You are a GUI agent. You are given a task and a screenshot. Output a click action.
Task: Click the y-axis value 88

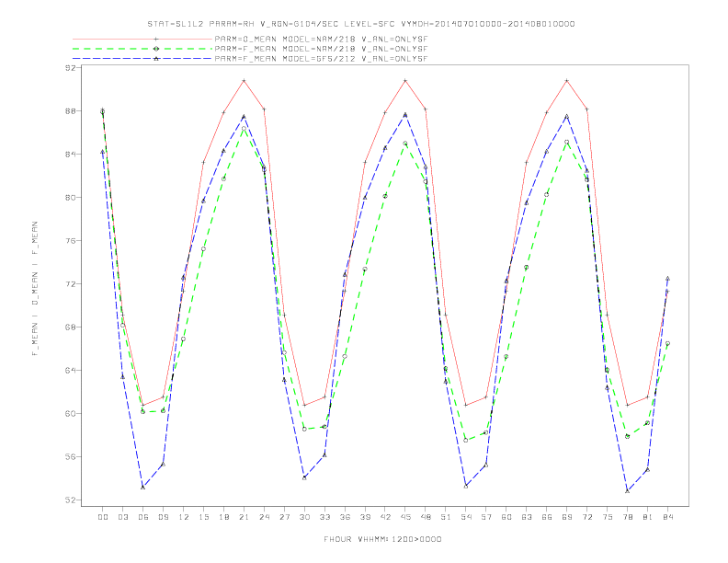71,111
